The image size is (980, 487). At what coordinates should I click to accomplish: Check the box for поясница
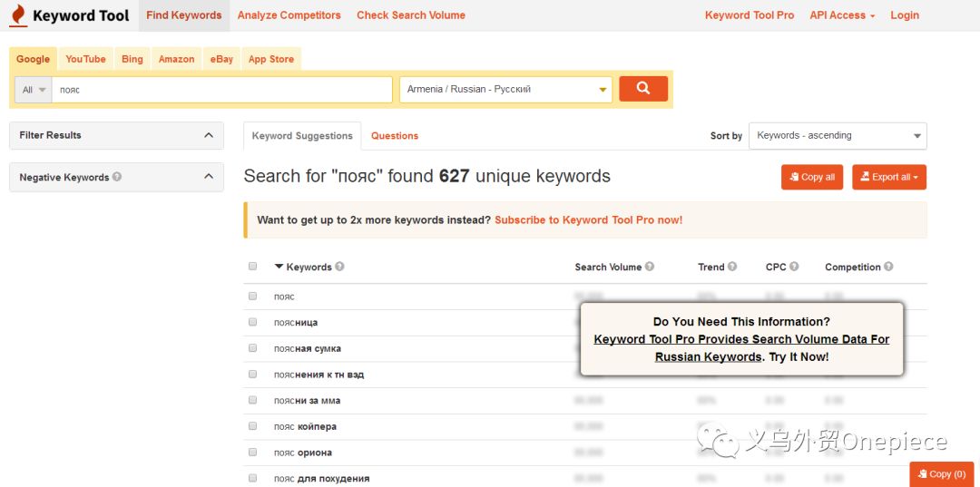252,322
